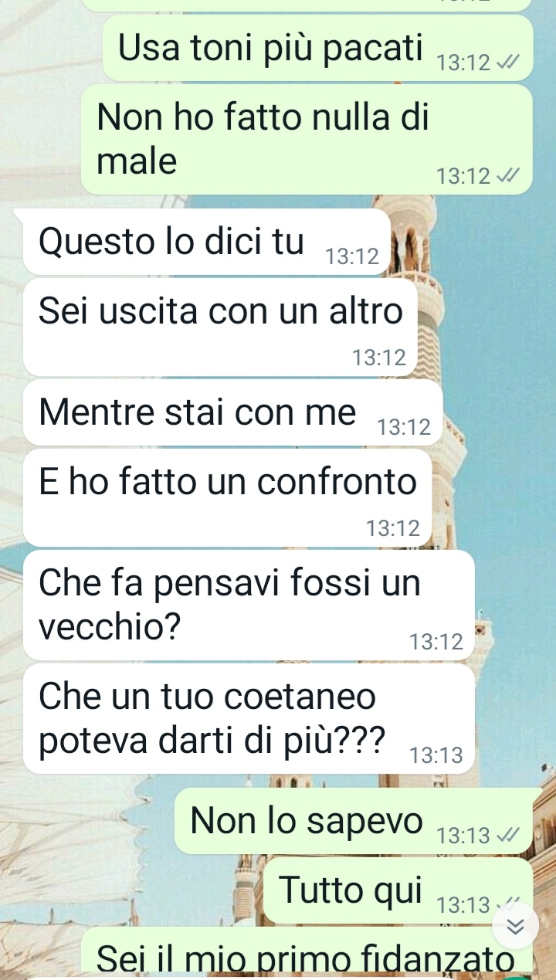Tap the 13:12 timestamp beside 'Questo lo dici tu'

click(x=352, y=256)
